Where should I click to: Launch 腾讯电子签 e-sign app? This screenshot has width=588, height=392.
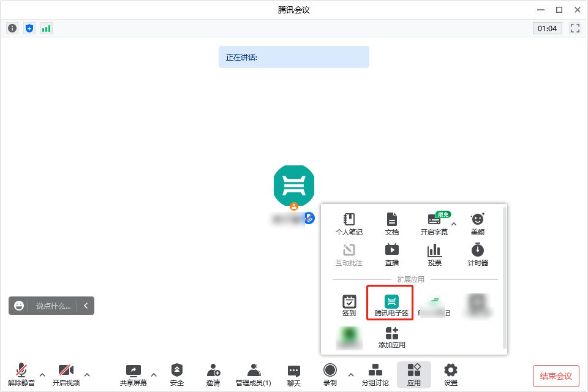[391, 306]
